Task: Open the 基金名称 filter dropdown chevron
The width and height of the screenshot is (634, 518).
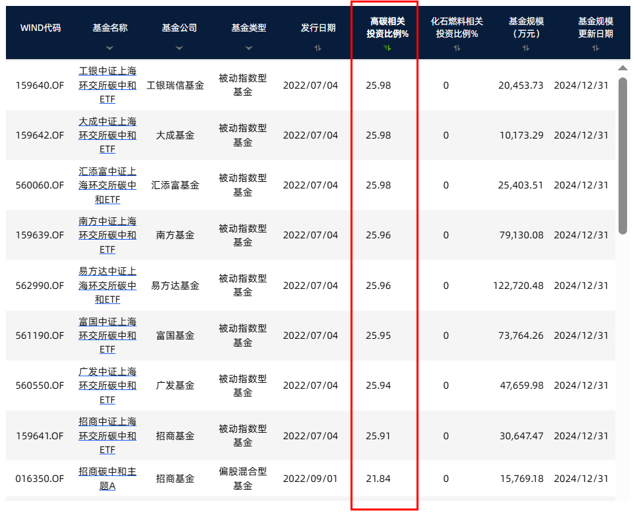Action: click(110, 48)
